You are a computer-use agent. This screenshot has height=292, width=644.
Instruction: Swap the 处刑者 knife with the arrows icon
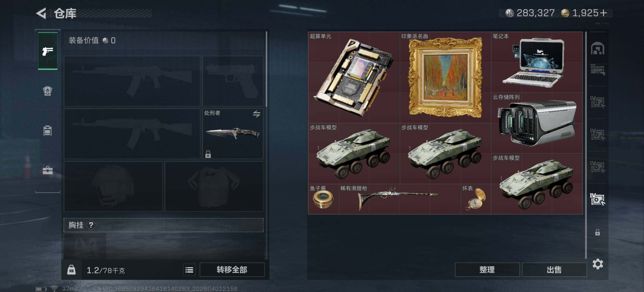pos(257,114)
